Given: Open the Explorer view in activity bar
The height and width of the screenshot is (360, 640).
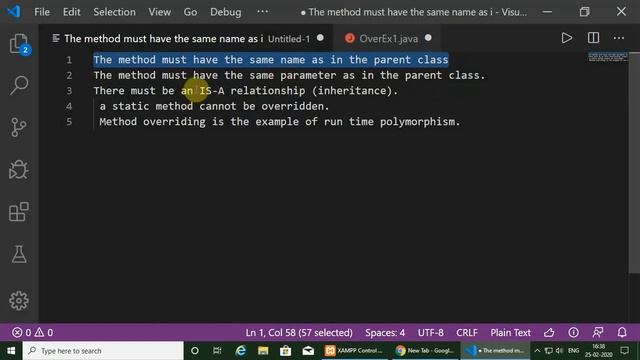Looking at the screenshot, I should (x=19, y=43).
